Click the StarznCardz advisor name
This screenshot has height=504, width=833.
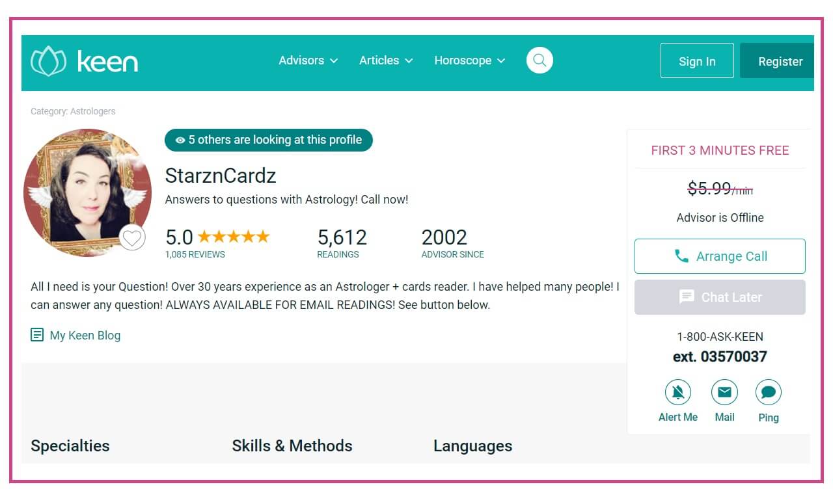pos(221,176)
